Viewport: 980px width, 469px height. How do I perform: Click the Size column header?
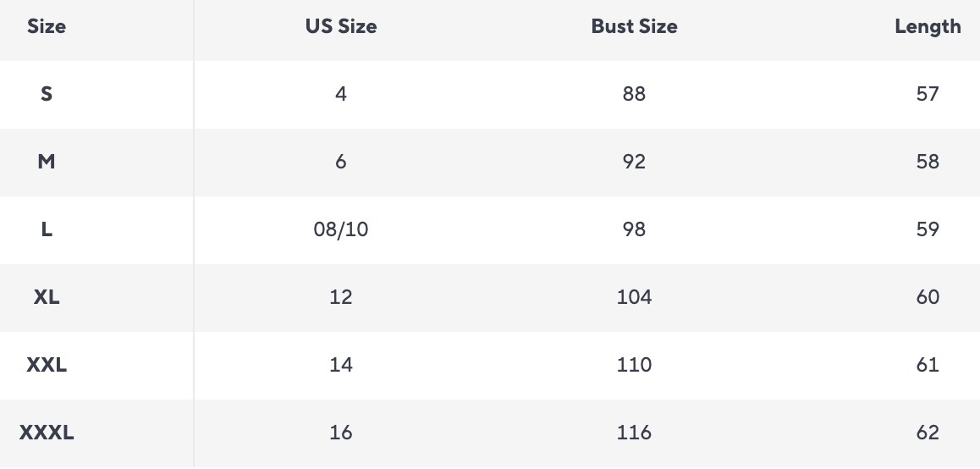click(x=47, y=26)
